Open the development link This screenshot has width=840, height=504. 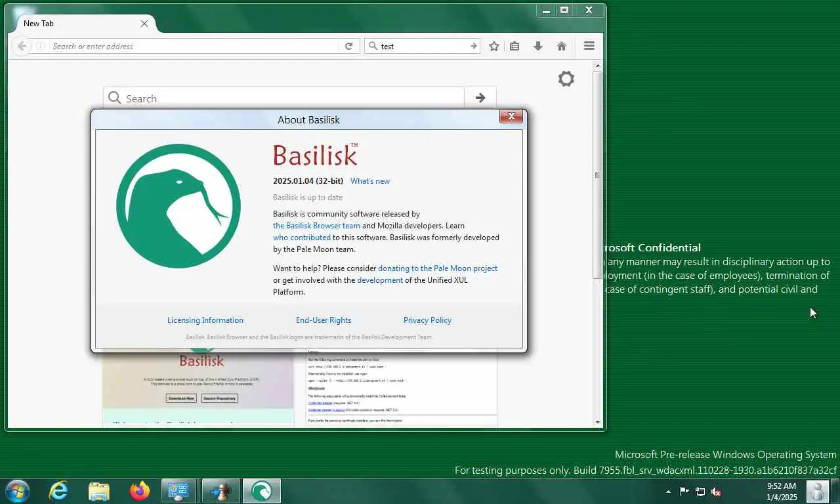[x=380, y=280]
